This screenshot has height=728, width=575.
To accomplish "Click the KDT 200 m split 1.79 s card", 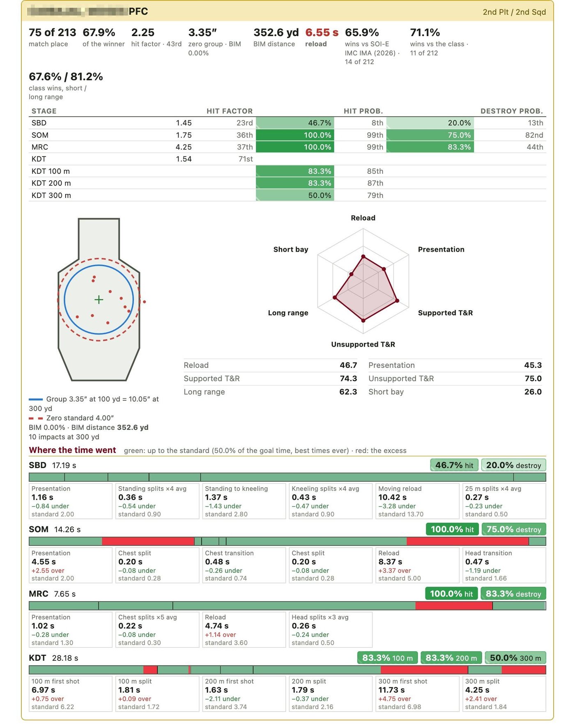I will pyautogui.click(x=331, y=694).
